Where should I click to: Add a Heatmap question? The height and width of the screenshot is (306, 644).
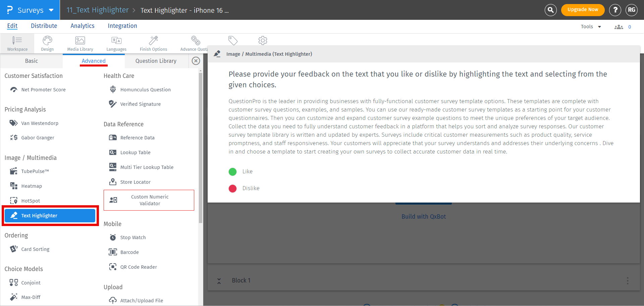point(26,186)
